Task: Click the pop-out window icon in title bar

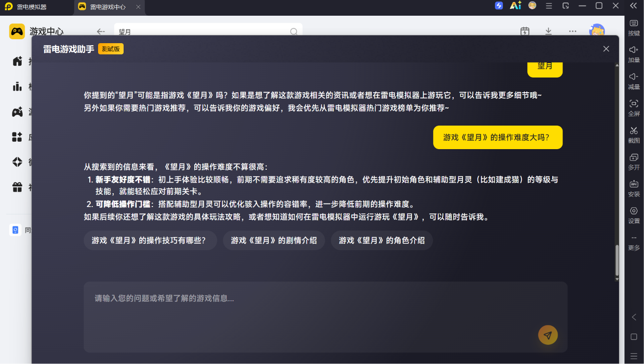Action: pos(566,6)
